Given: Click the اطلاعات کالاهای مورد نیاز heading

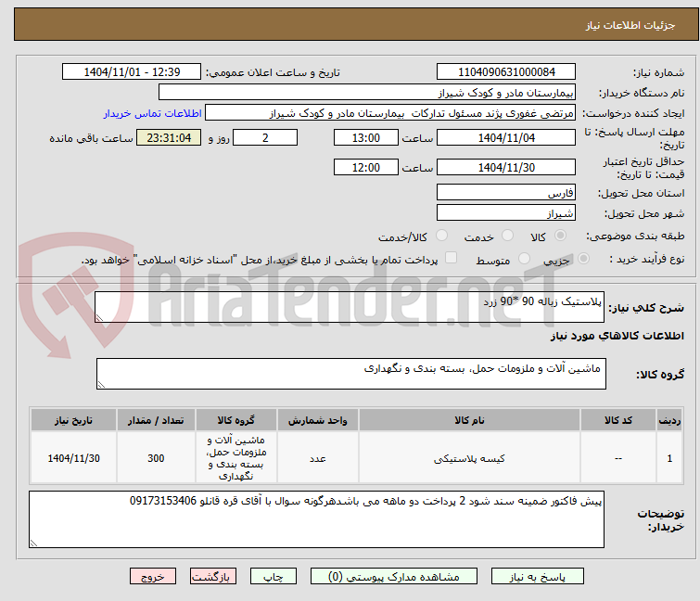Looking at the screenshot, I should coord(617,336).
